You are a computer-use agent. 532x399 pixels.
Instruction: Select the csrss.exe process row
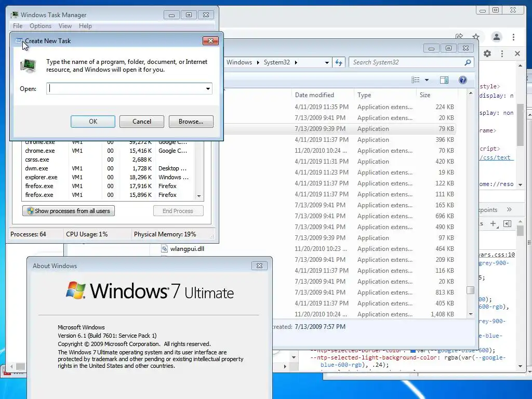pyautogui.click(x=108, y=159)
